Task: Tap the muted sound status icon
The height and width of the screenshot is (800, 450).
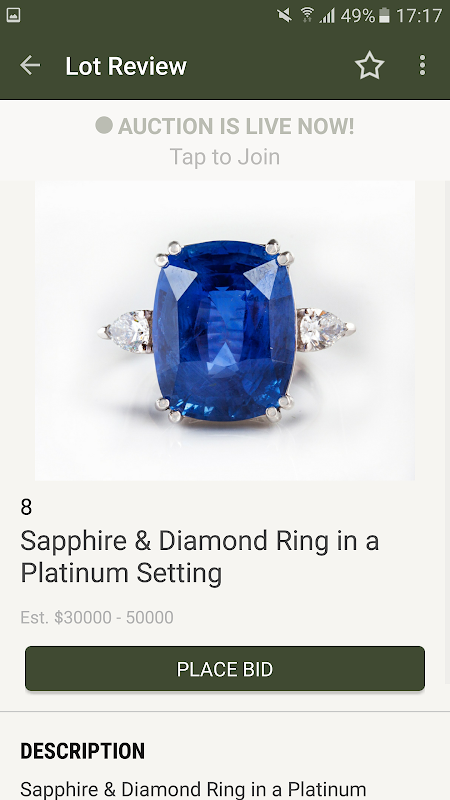Action: pyautogui.click(x=285, y=15)
